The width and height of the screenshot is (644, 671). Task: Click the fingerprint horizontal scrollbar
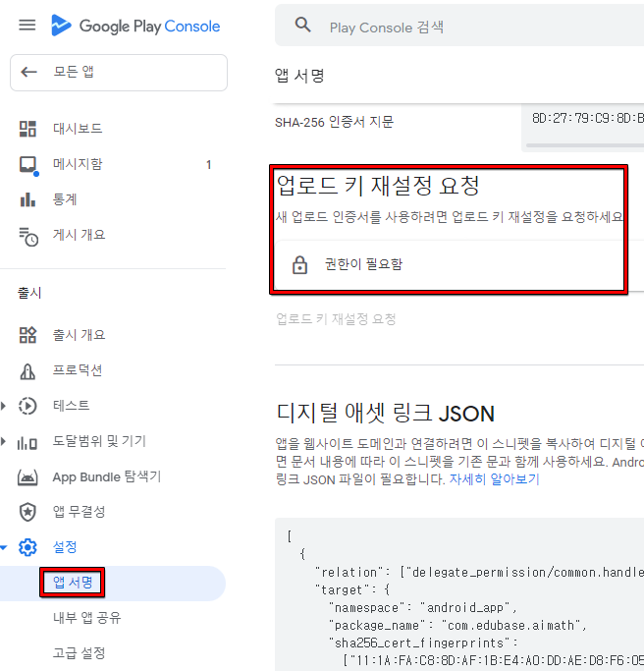(585, 145)
